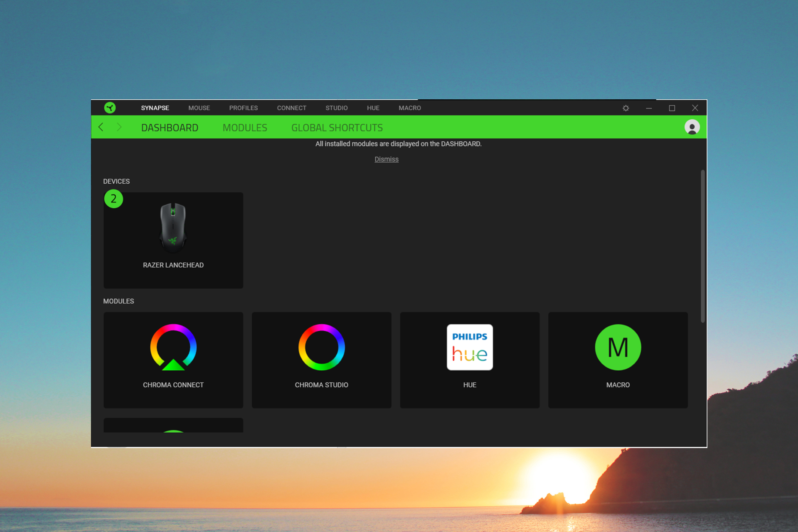Switch to the SYNAPSE top tab
Image resolution: width=798 pixels, height=532 pixels.
coord(155,108)
